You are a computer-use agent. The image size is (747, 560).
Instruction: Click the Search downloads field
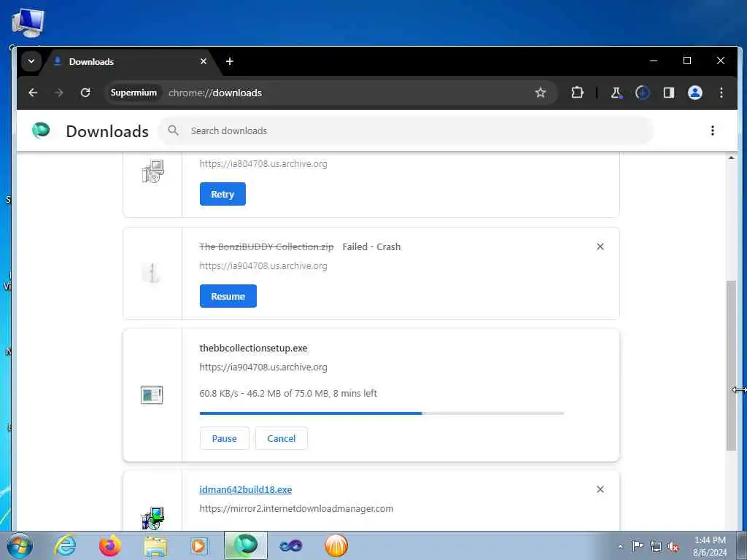pyautogui.click(x=405, y=131)
